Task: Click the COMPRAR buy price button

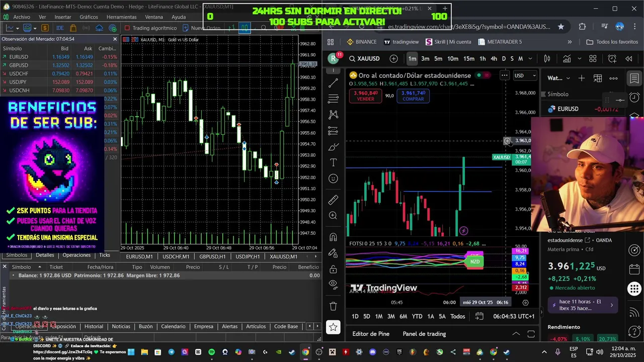Action: click(413, 96)
